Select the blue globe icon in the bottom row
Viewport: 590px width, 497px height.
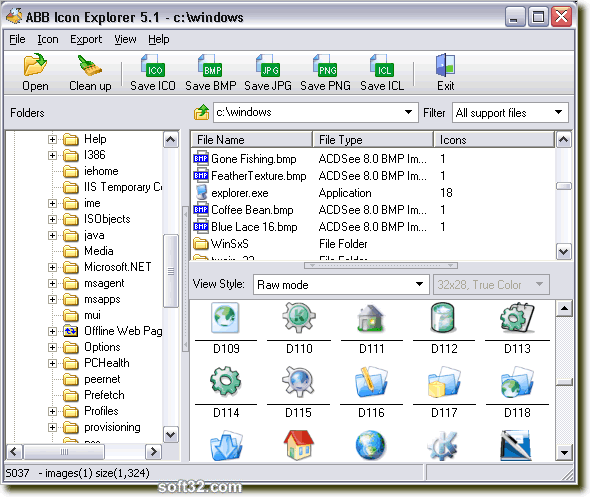370,445
